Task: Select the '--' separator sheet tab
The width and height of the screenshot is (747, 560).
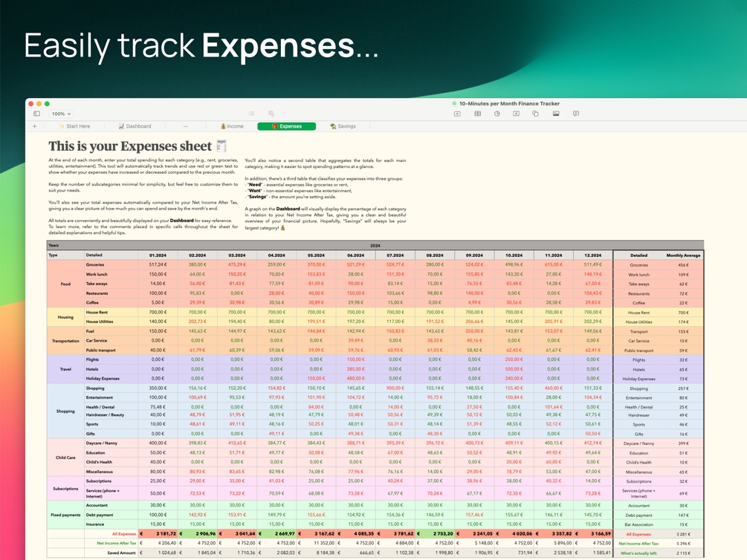Action: (x=185, y=126)
